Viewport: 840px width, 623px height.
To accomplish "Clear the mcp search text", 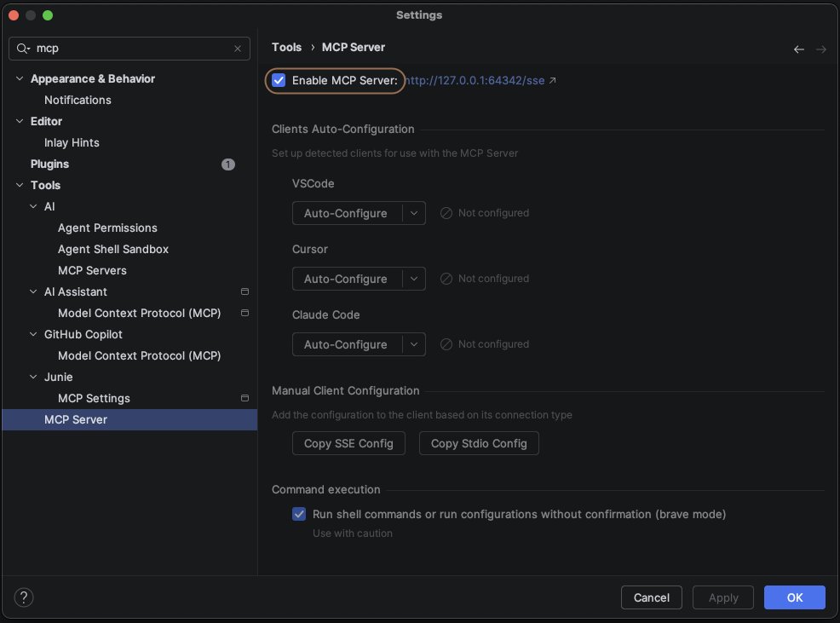I will (x=238, y=49).
